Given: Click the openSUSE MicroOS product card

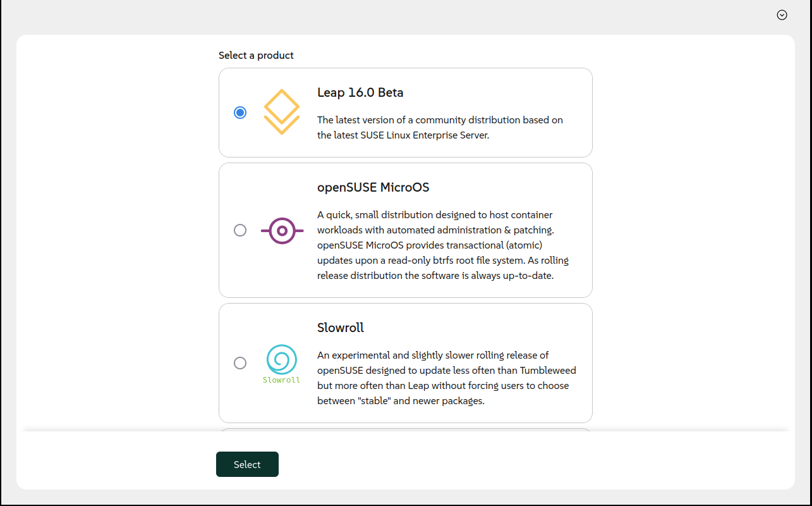Looking at the screenshot, I should coord(405,230).
